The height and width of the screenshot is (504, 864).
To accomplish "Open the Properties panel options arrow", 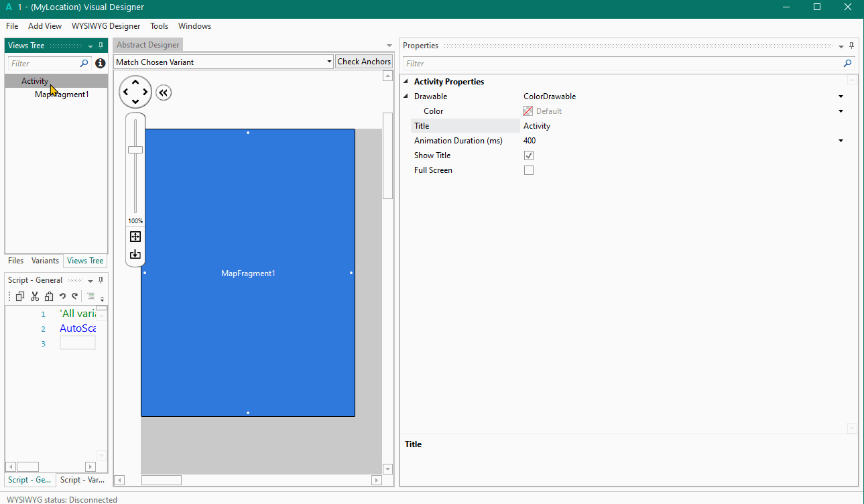I will coord(841,46).
